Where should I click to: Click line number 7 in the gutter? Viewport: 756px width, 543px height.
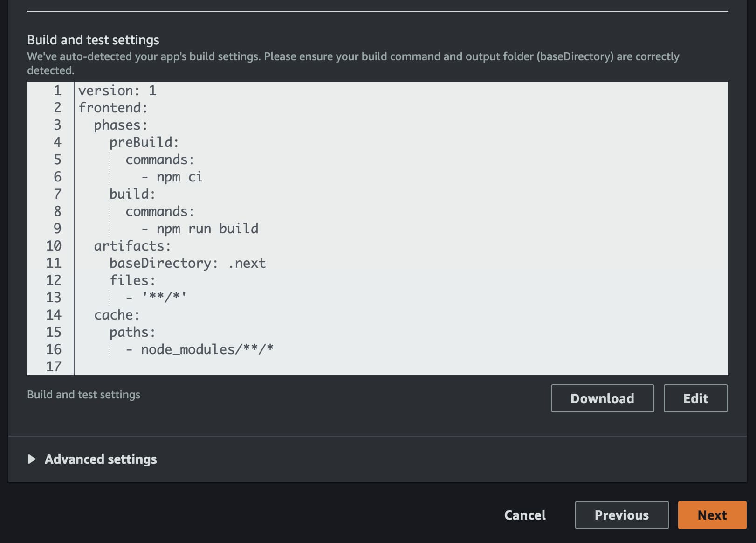[57, 194]
